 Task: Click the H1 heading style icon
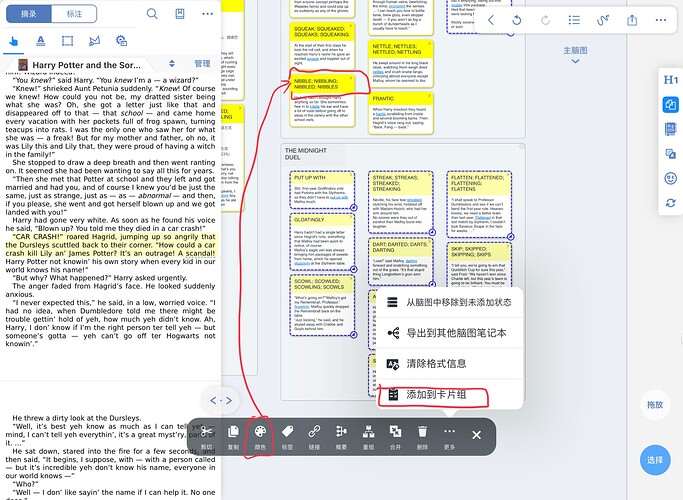coord(670,80)
